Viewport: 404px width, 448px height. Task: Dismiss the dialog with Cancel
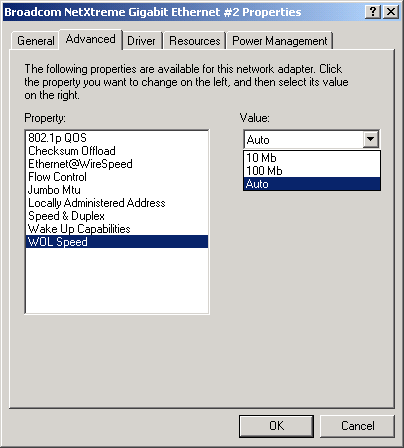pyautogui.click(x=357, y=426)
